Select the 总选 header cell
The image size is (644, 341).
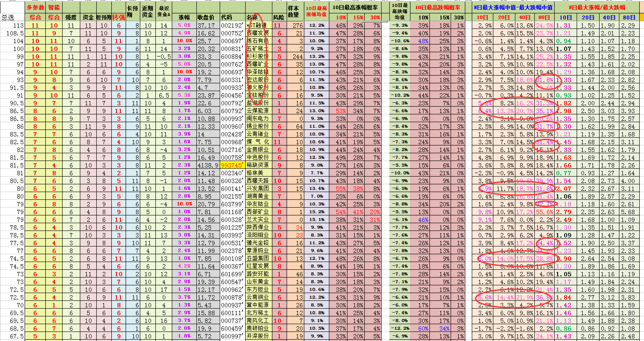tap(13, 17)
